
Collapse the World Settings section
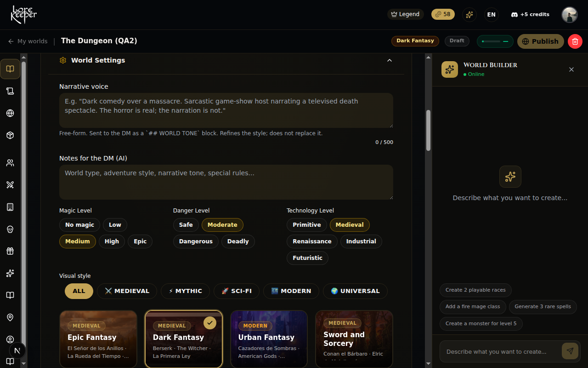pos(390,60)
